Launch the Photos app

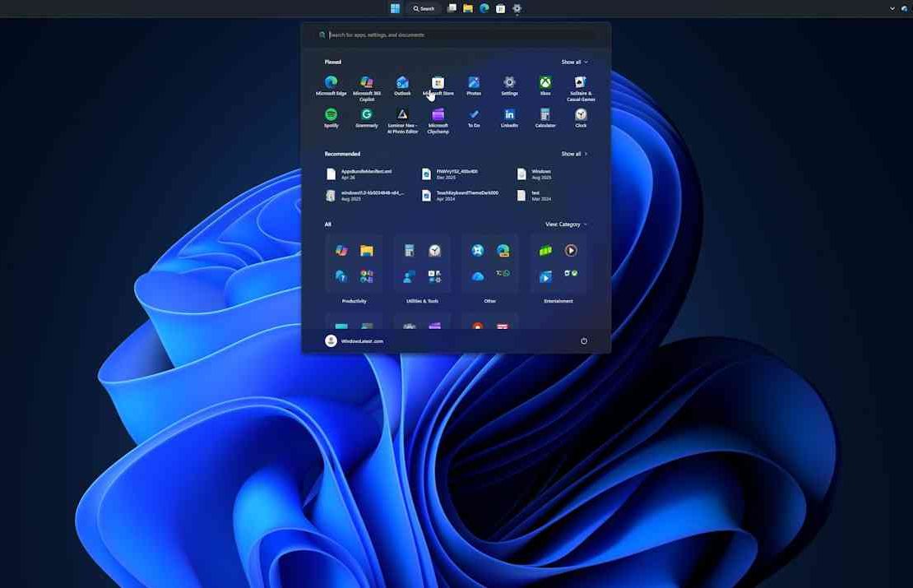point(474,86)
